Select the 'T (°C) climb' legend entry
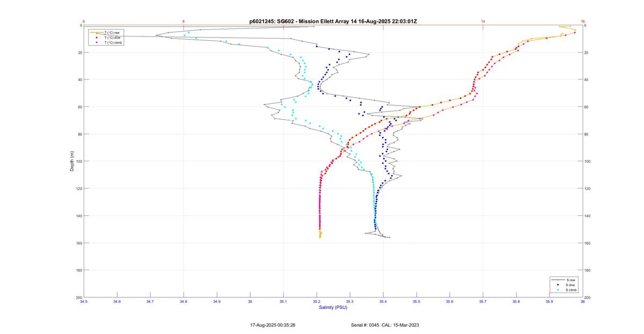644x334 pixels. (113, 42)
